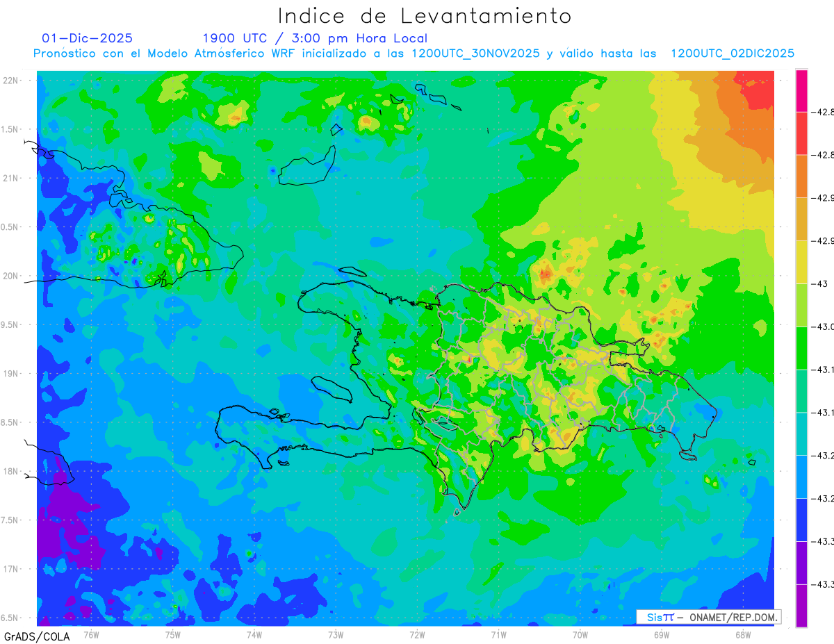Click the '18N' latitude label
The width and height of the screenshot is (834, 644).
click(10, 471)
